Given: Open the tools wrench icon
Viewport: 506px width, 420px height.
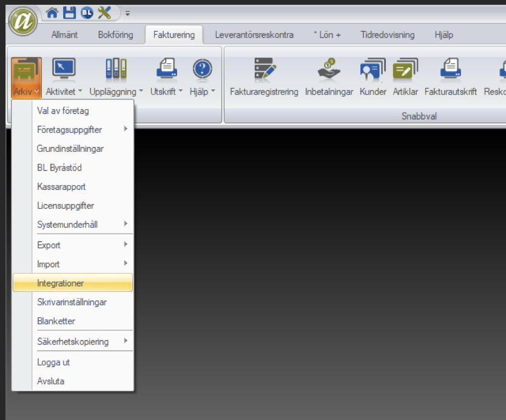Looking at the screenshot, I should 104,13.
